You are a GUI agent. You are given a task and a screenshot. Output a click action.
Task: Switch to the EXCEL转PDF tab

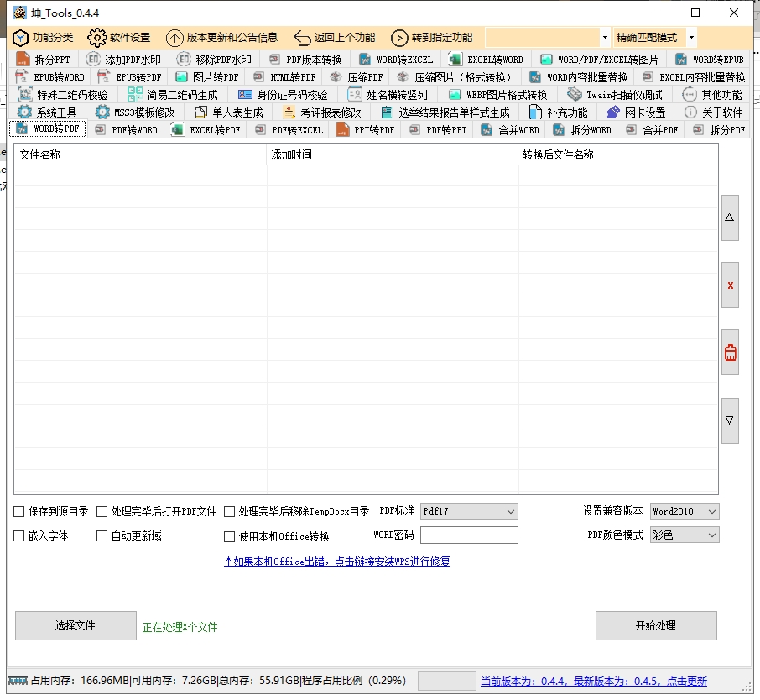(x=206, y=130)
